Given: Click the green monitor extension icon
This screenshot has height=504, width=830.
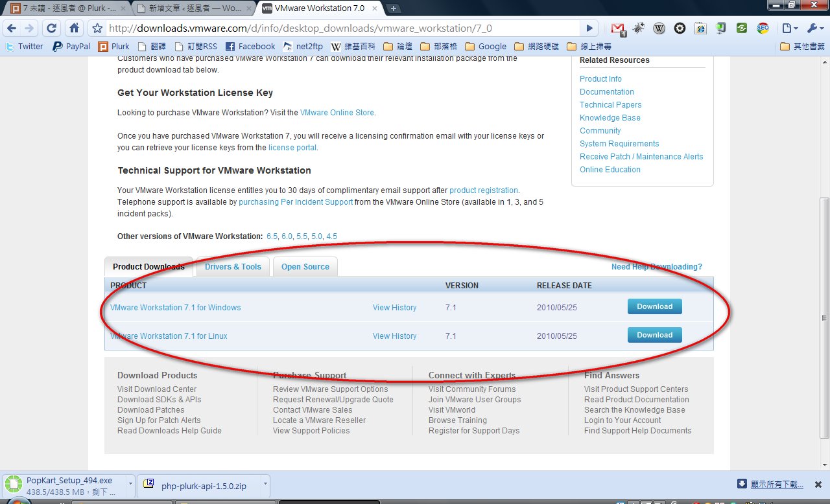Looking at the screenshot, I should tap(721, 29).
